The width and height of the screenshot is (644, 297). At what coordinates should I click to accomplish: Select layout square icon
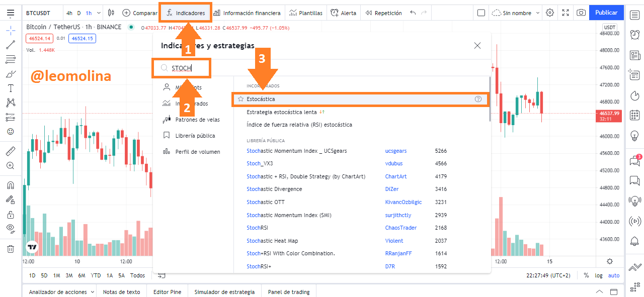pos(481,13)
